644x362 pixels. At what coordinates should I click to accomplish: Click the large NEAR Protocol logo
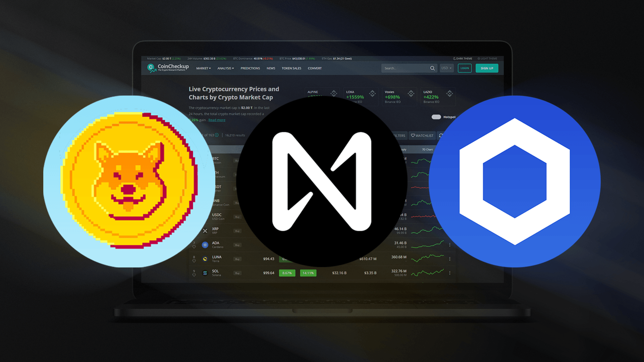322,181
